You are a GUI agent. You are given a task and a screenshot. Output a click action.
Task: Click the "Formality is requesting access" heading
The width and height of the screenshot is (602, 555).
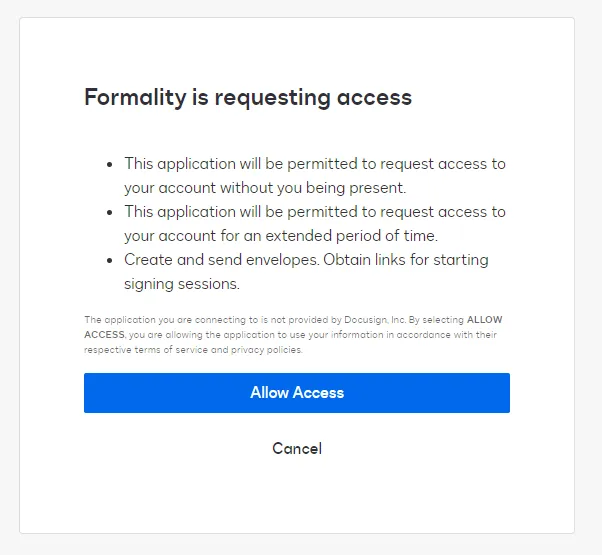point(248,97)
